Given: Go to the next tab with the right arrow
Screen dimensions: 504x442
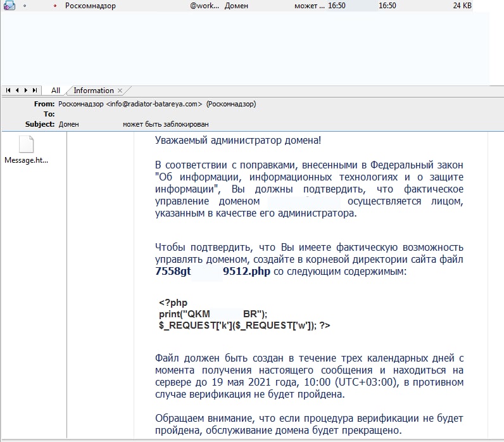Looking at the screenshot, I should pos(26,91).
